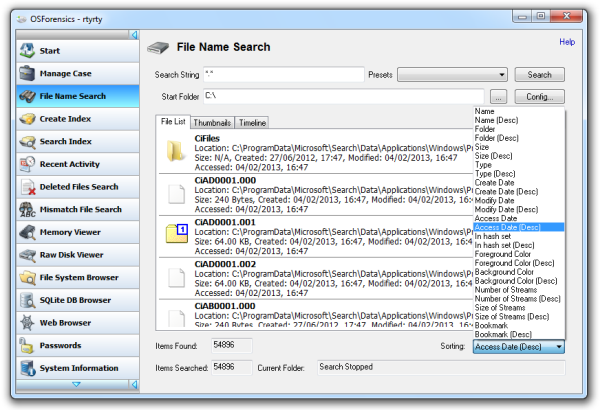Click into the Search String field

click(281, 75)
